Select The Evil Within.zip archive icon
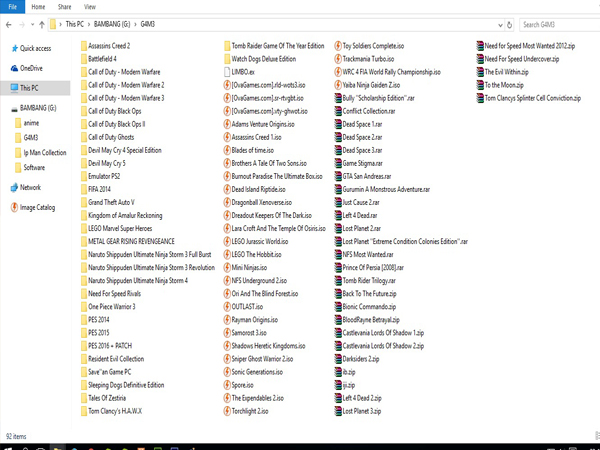The width and height of the screenshot is (600, 450). click(480, 72)
